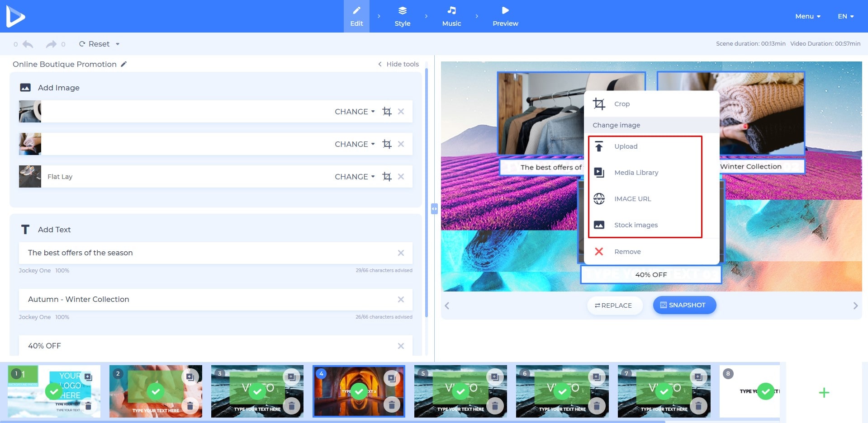Click the crop icon for Flat Lay image
The height and width of the screenshot is (423, 868).
click(387, 177)
